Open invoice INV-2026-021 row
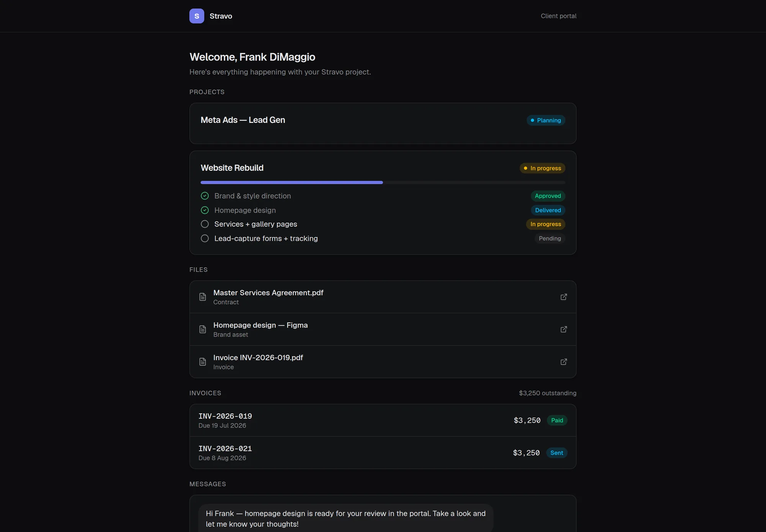Image resolution: width=766 pixels, height=532 pixels. click(x=383, y=453)
